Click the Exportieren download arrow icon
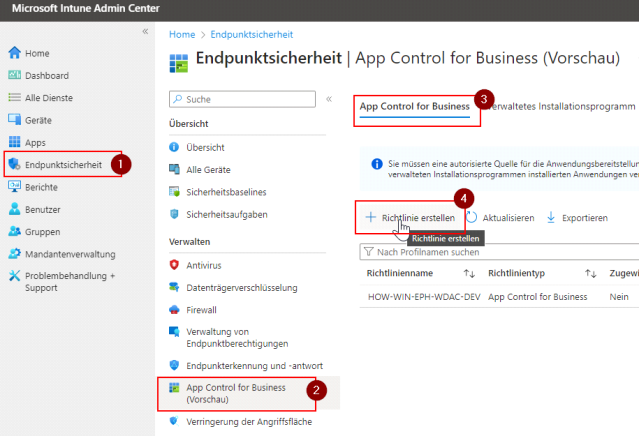The width and height of the screenshot is (639, 436). click(551, 218)
